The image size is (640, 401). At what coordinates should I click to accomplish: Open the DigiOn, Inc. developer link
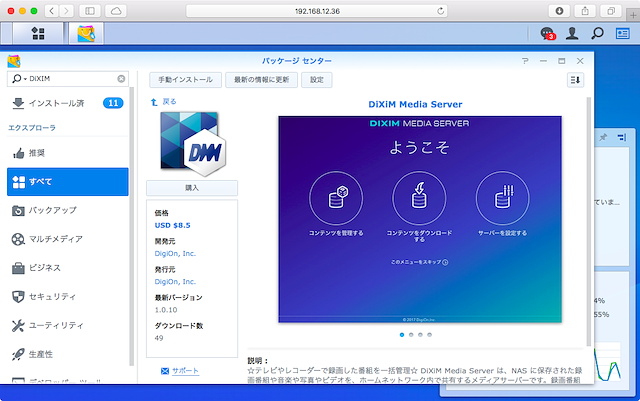(175, 254)
